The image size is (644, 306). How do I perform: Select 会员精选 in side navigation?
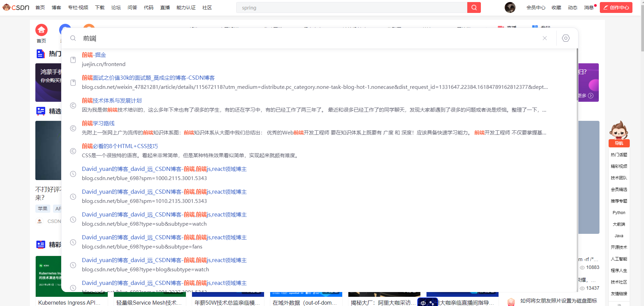tap(619, 190)
